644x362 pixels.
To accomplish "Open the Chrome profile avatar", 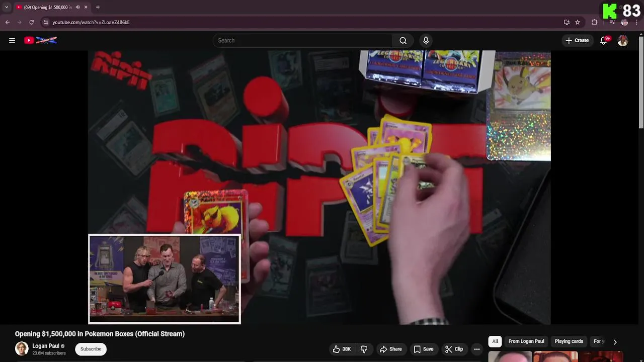I will 624,22.
